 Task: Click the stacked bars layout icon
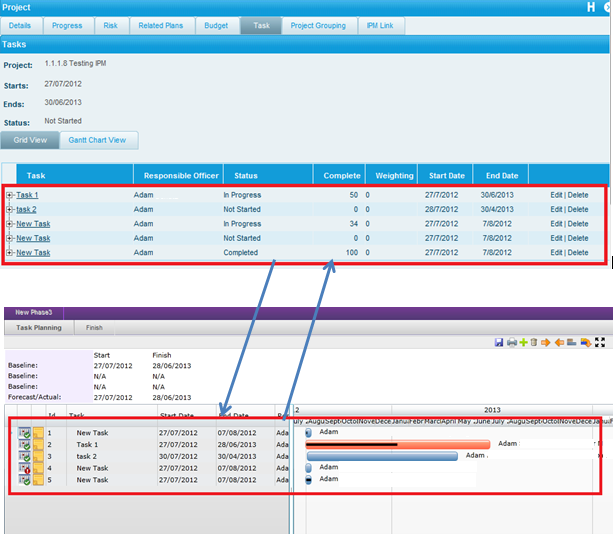point(572,342)
